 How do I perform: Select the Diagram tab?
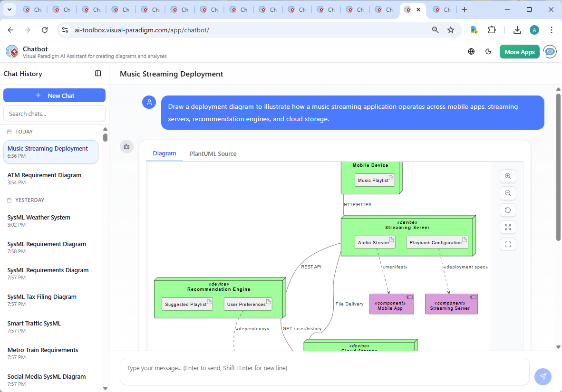(x=165, y=153)
